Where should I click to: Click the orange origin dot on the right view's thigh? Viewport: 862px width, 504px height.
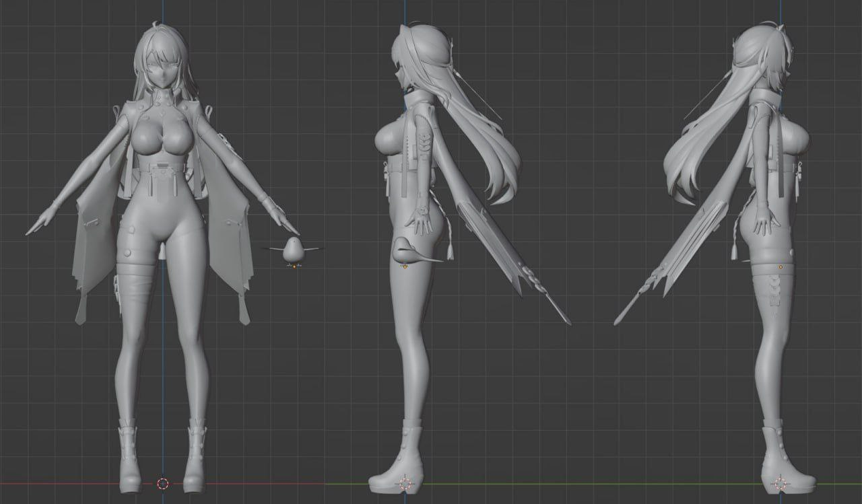pyautogui.click(x=781, y=267)
